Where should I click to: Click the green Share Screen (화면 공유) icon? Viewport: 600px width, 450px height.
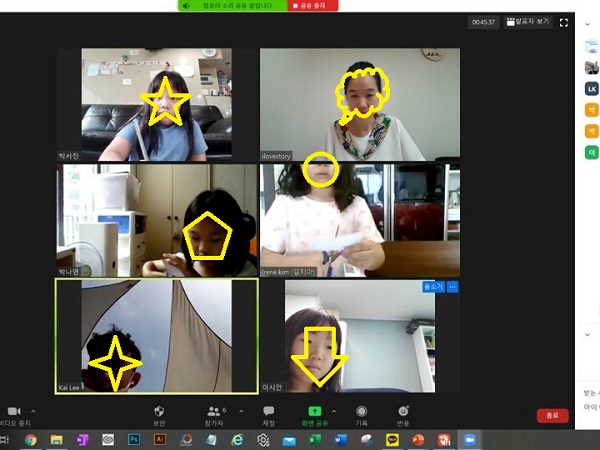pyautogui.click(x=315, y=411)
